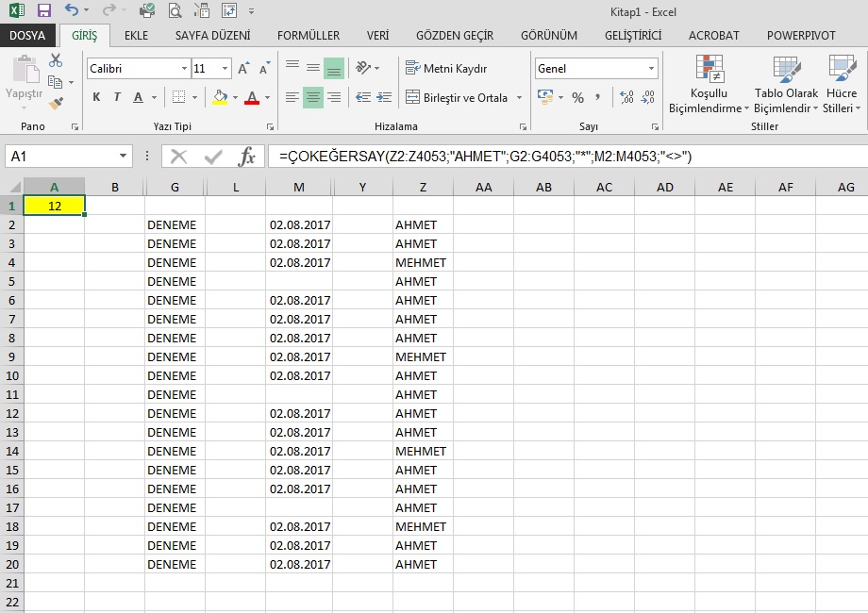Select the Format Painter brush icon
Viewport: 868px width, 613px height.
[56, 102]
